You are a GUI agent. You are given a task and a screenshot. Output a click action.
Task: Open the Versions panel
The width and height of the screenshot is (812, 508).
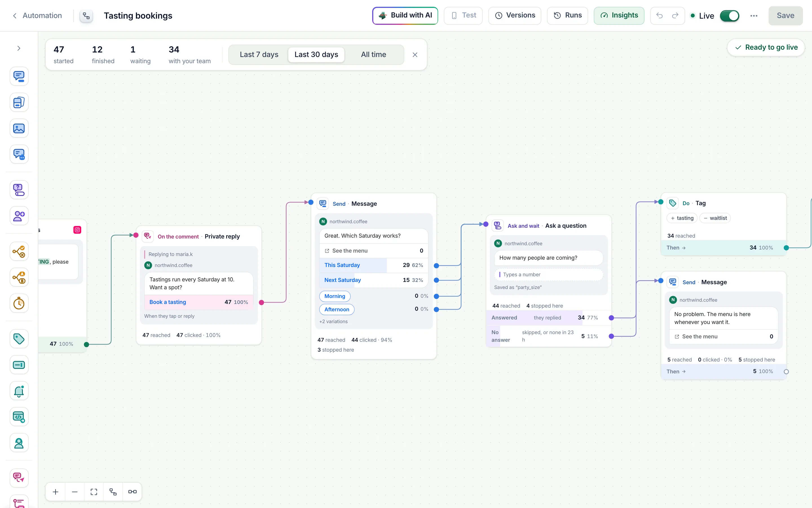[515, 16]
